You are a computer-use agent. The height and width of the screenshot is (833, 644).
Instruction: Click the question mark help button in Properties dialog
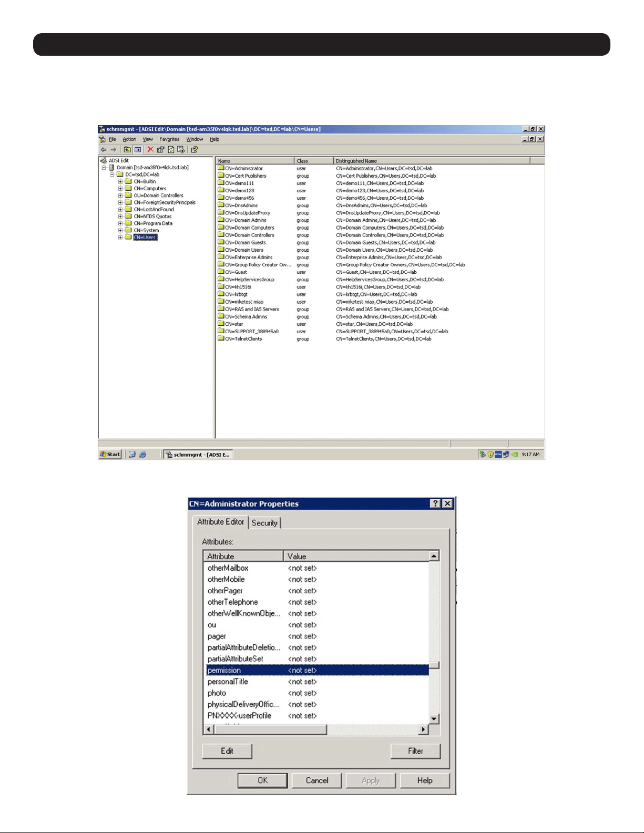[x=435, y=503]
